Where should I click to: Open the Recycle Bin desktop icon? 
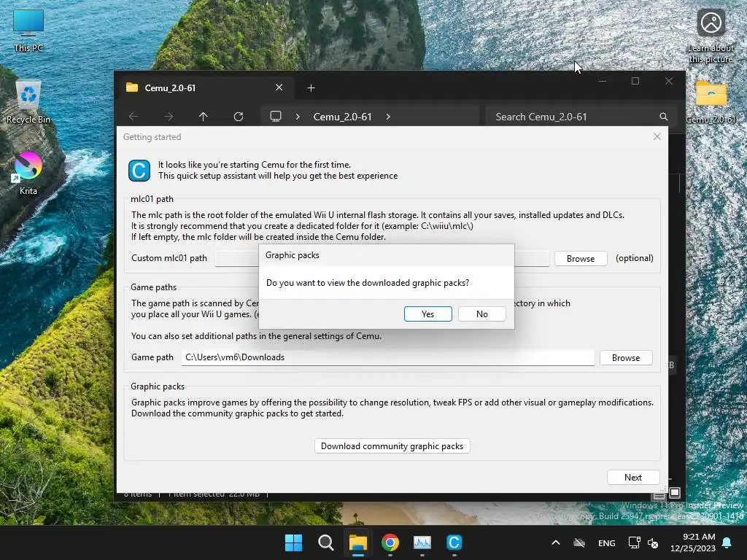(28, 102)
